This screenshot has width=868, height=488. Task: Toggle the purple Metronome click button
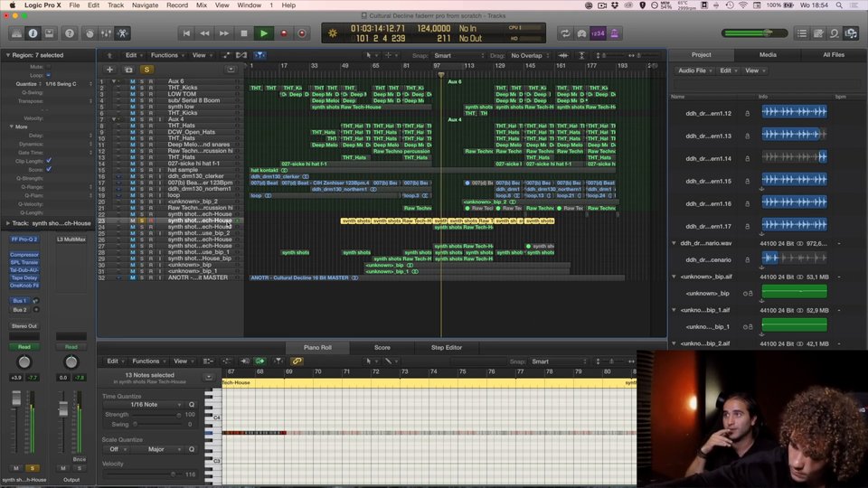coord(614,33)
